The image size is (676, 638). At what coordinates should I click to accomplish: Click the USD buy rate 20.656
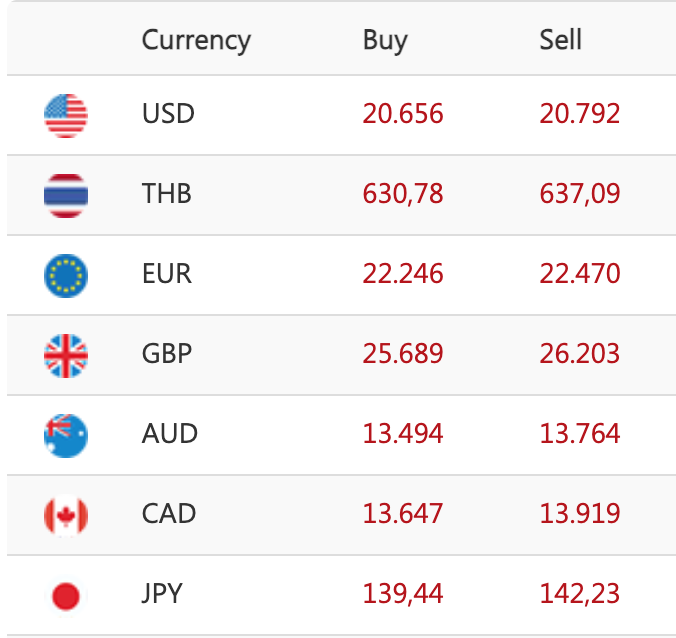403,114
